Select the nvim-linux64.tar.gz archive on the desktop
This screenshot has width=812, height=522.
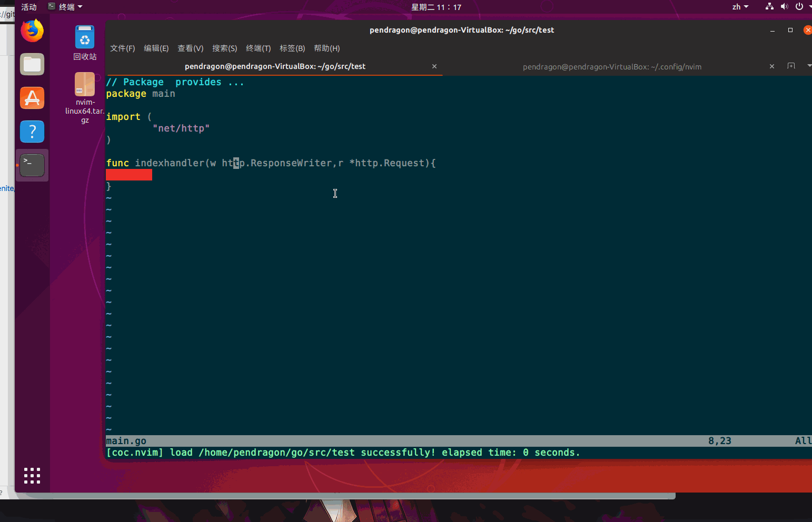pyautogui.click(x=85, y=84)
